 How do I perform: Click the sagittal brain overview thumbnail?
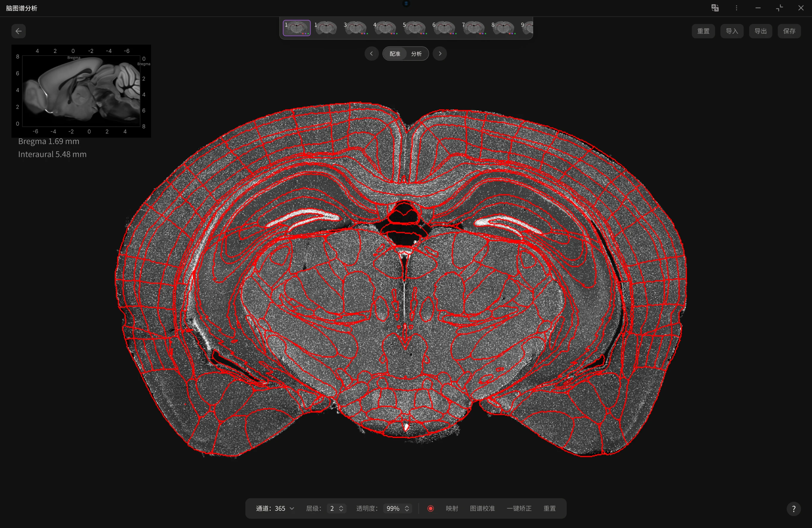tap(81, 91)
